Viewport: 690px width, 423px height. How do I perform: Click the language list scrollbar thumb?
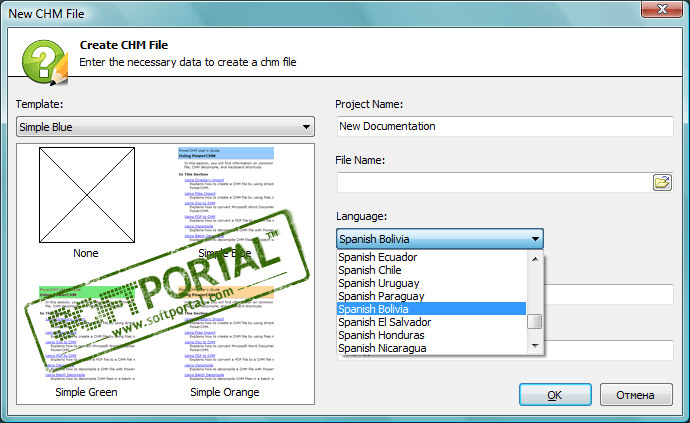pos(535,321)
